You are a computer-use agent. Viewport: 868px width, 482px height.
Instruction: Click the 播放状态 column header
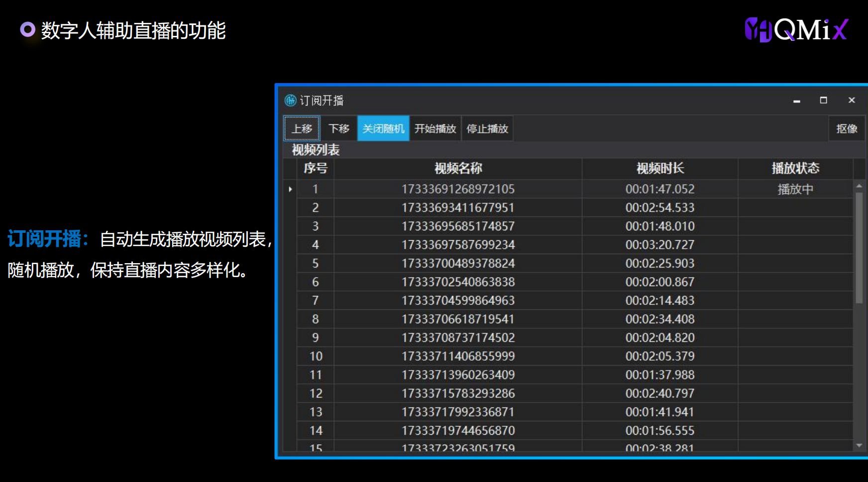tap(795, 169)
